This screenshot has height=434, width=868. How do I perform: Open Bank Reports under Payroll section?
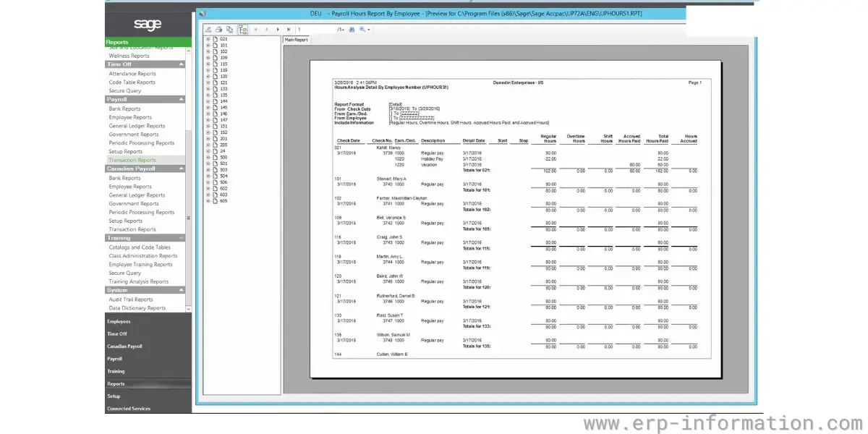pos(125,109)
